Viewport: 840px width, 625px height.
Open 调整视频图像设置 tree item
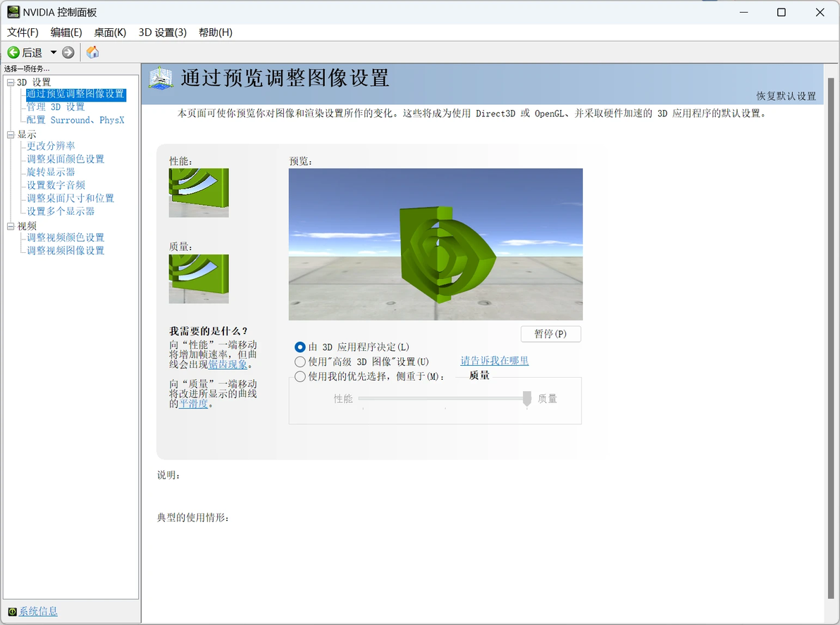pos(66,251)
